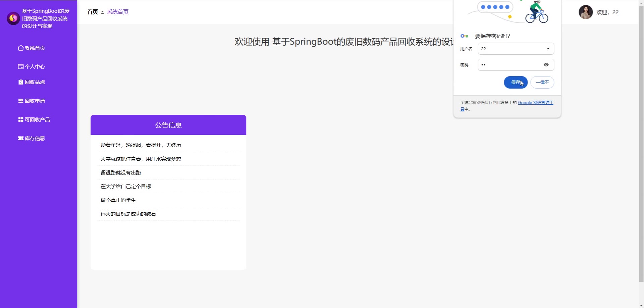This screenshot has height=308, width=644.
Task: Click the card icon beside 个人中心
Action: click(x=21, y=67)
